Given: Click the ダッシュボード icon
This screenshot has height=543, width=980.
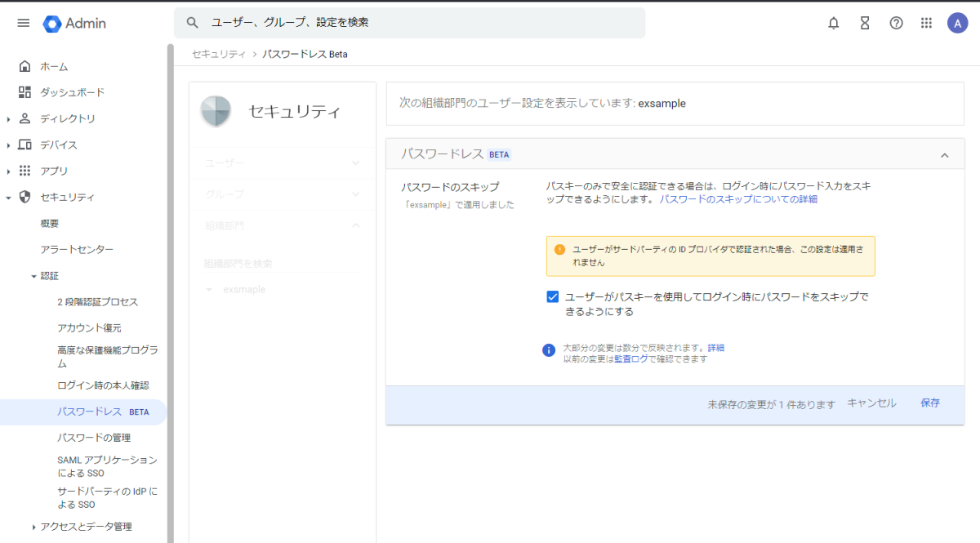Looking at the screenshot, I should (x=24, y=92).
